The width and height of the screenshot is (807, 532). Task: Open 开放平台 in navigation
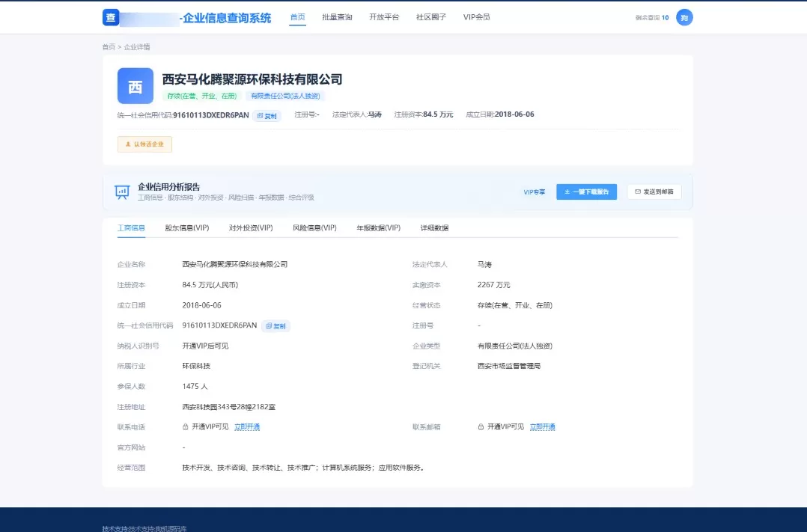click(x=384, y=17)
